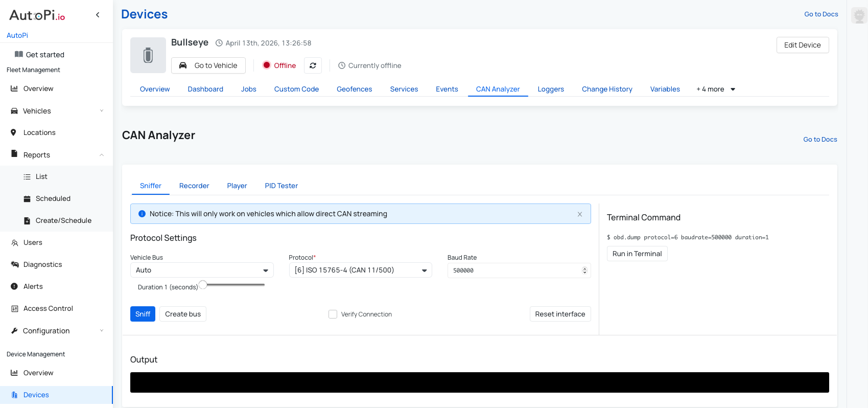Enable the Verify Connection checkbox
The image size is (868, 408).
(x=333, y=314)
